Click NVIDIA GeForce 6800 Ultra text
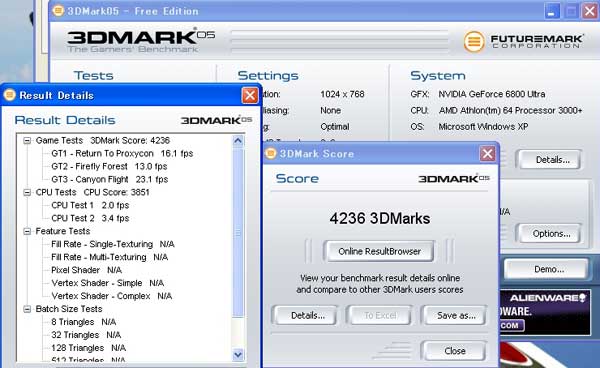Image resolution: width=600 pixels, height=368 pixels. point(492,94)
